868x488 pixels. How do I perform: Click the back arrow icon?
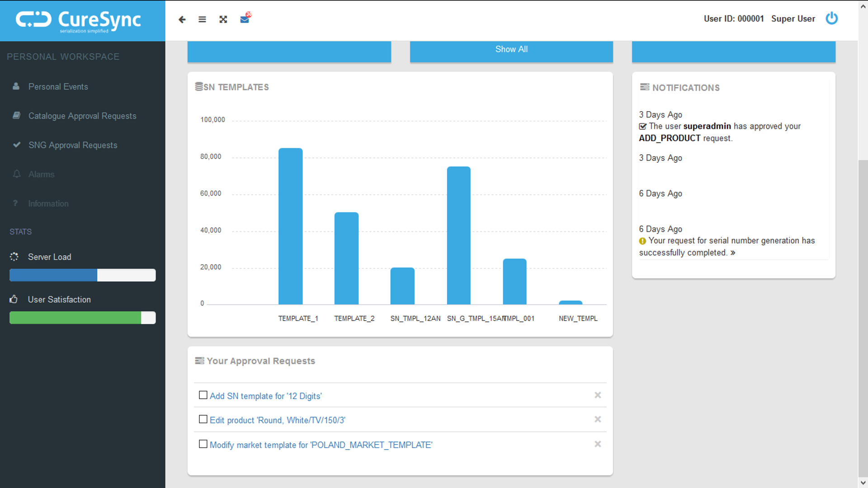[182, 19]
